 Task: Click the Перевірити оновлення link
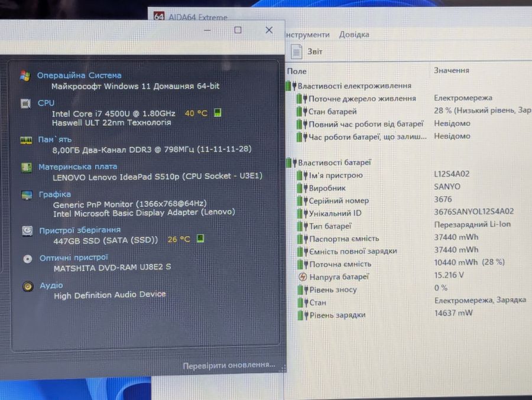point(229,365)
